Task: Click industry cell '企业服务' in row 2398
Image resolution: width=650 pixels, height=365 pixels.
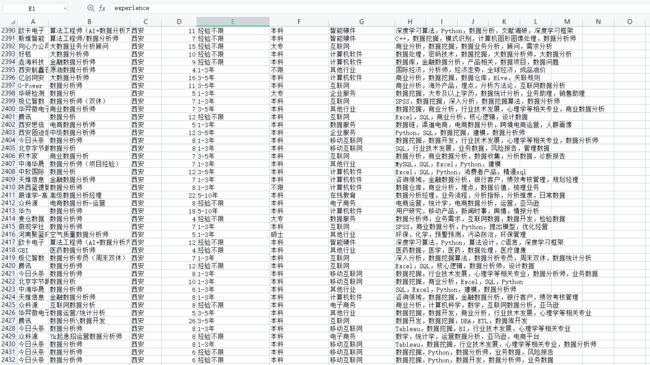Action: click(343, 93)
